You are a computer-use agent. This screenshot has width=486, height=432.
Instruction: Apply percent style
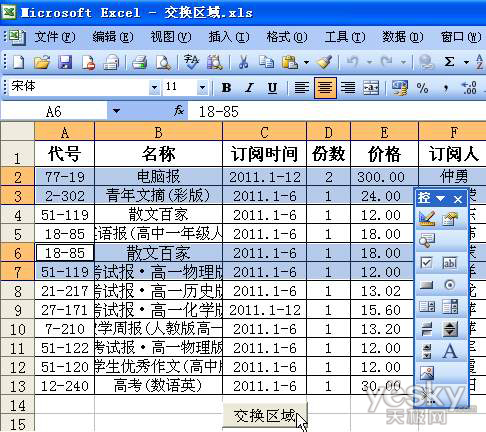click(422, 88)
